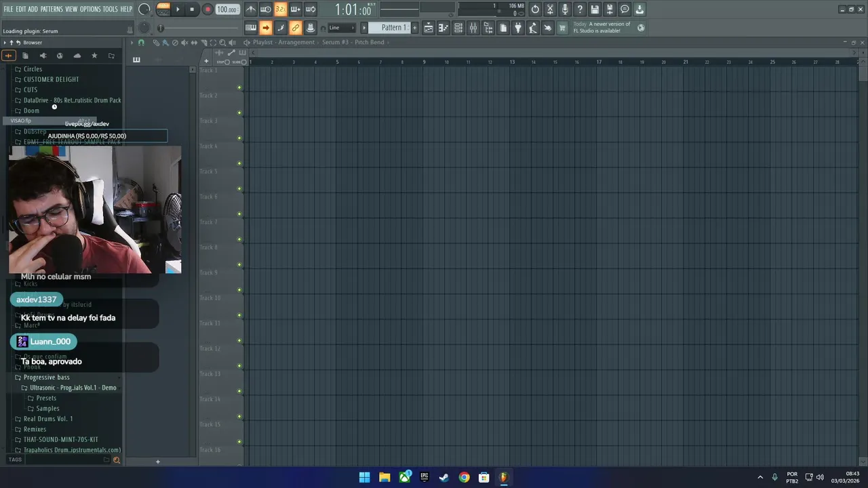Expand the Circles folder
This screenshot has height=488, width=868.
pos(33,69)
